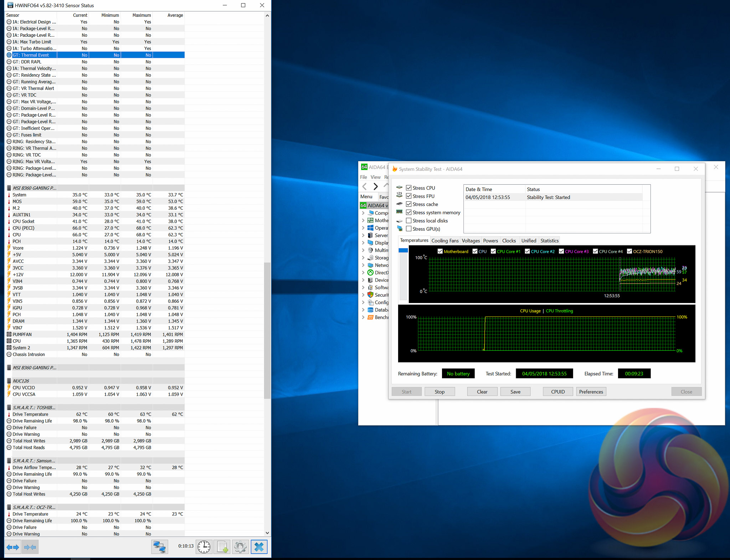This screenshot has height=560, width=730.
Task: Click the blue X close sensors icon
Action: (259, 547)
